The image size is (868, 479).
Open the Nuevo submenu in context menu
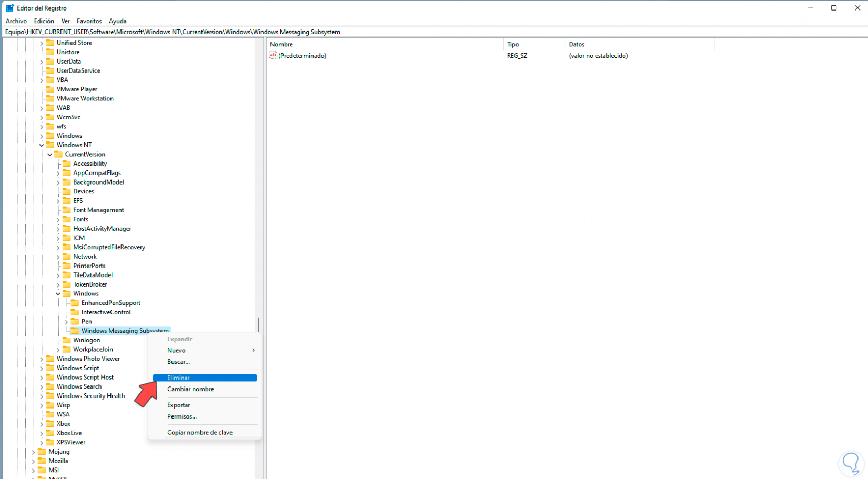[x=205, y=350]
